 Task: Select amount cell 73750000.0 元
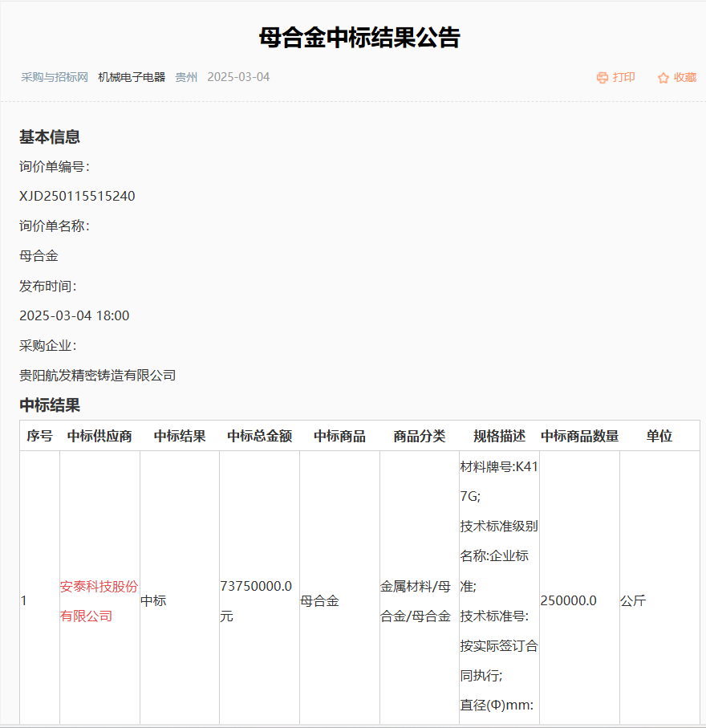[x=256, y=601]
